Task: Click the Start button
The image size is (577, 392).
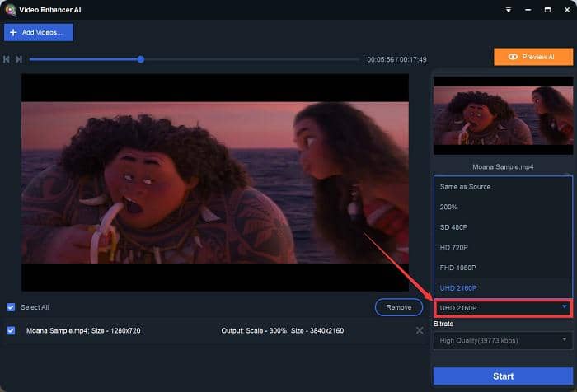Action: pos(503,376)
